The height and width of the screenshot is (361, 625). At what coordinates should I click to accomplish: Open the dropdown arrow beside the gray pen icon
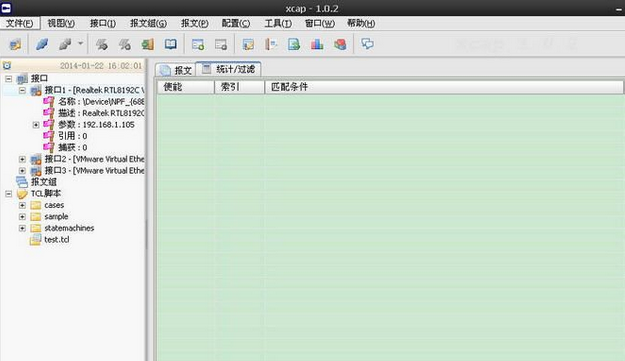point(81,43)
